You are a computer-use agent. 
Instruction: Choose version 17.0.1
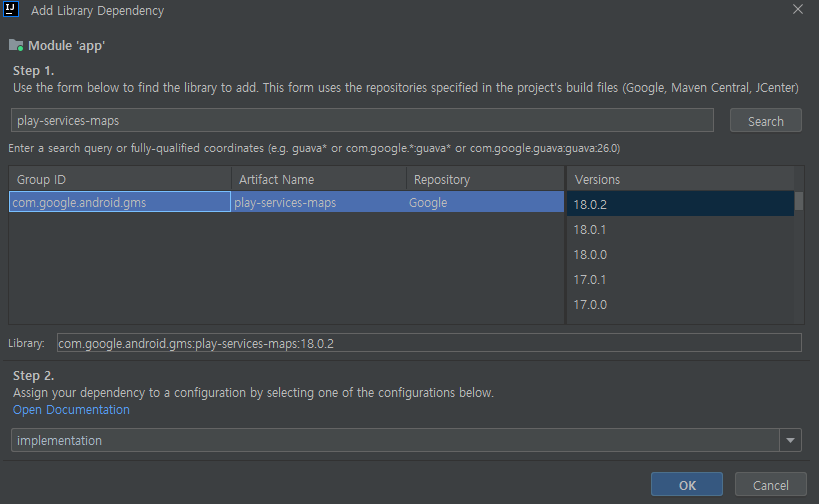click(x=680, y=279)
